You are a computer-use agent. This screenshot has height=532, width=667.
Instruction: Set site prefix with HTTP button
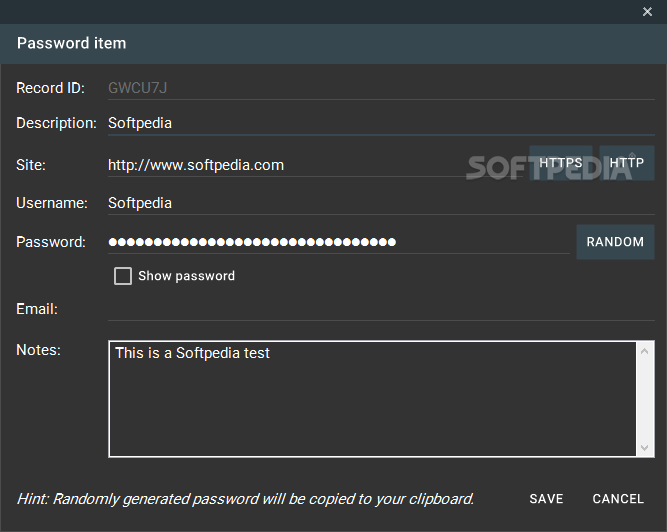coord(627,163)
